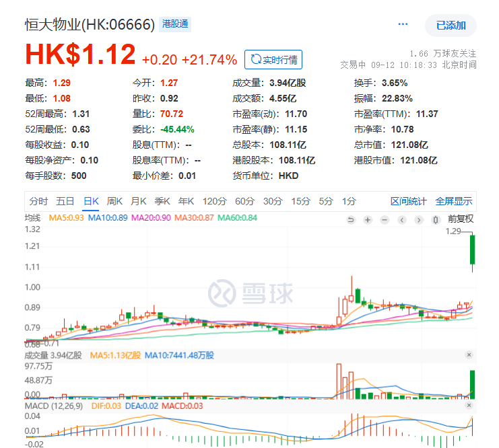This screenshot has height=448, width=499.
Task: Click the 振幅 22.83% stat
Action: [x=383, y=99]
